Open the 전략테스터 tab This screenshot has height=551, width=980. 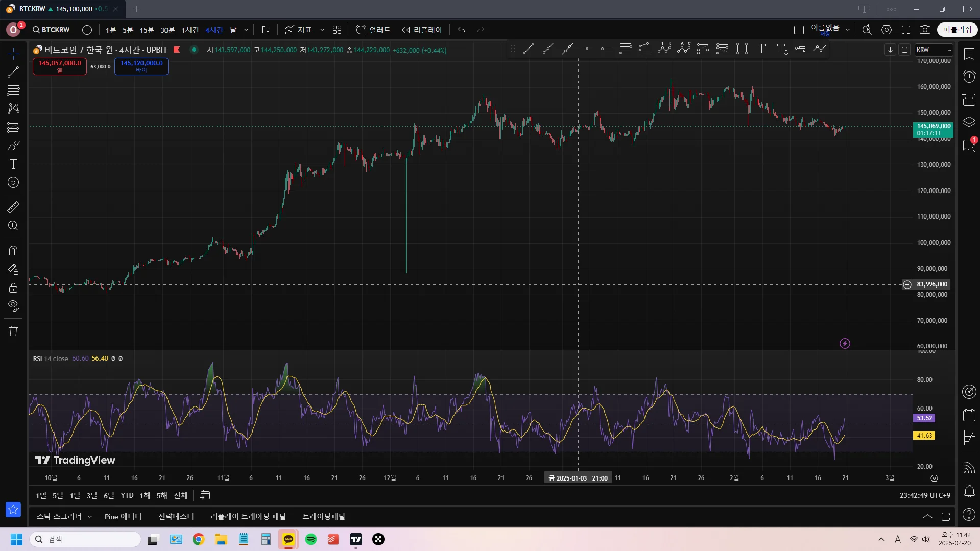pos(176,517)
